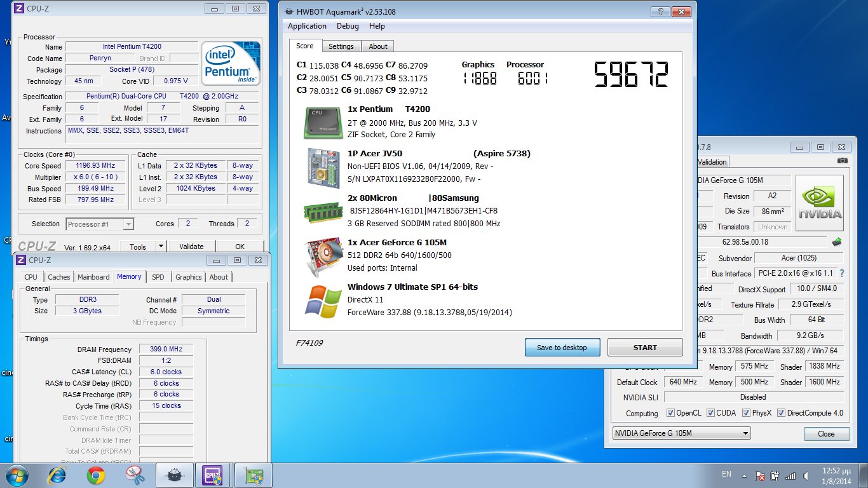The height and width of the screenshot is (488, 868).
Task: Open the About tab in the CPU-Z Memory window
Action: [x=219, y=277]
